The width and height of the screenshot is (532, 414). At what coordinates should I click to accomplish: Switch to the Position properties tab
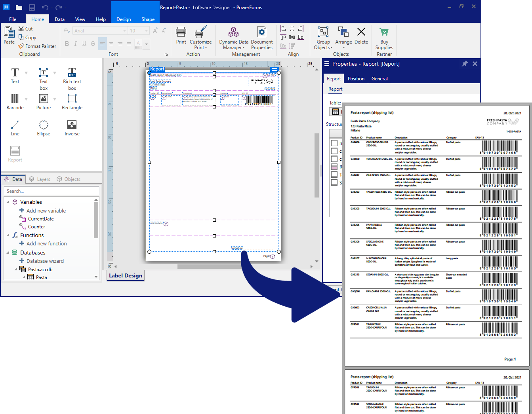click(356, 79)
